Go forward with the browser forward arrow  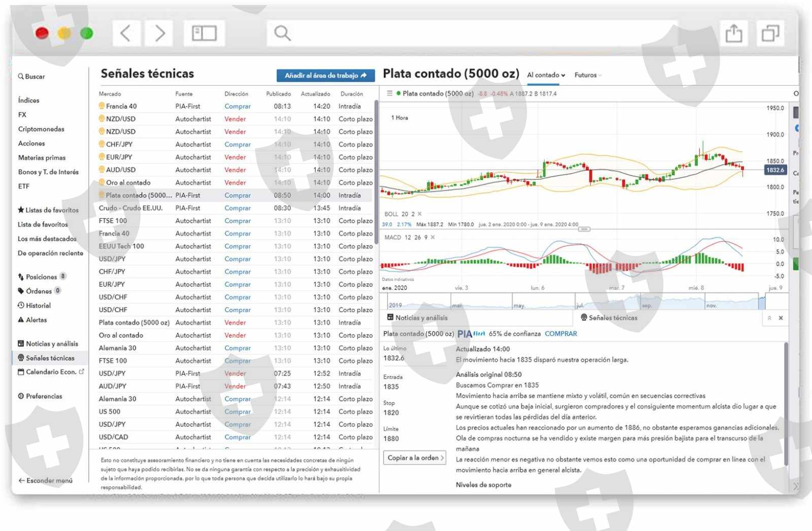pyautogui.click(x=159, y=33)
